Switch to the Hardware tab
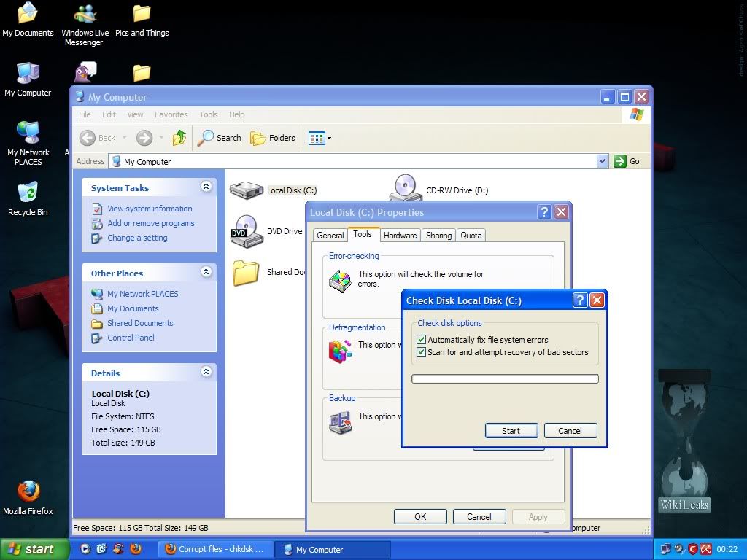The height and width of the screenshot is (560, 747). pyautogui.click(x=400, y=236)
